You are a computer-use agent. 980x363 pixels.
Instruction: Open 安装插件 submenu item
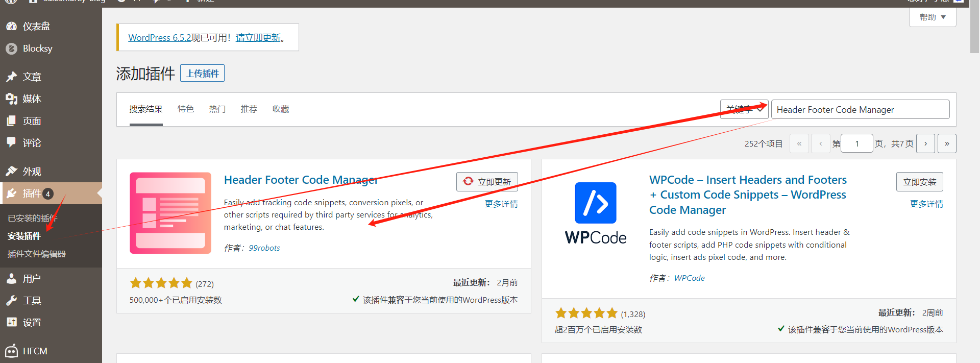click(24, 236)
